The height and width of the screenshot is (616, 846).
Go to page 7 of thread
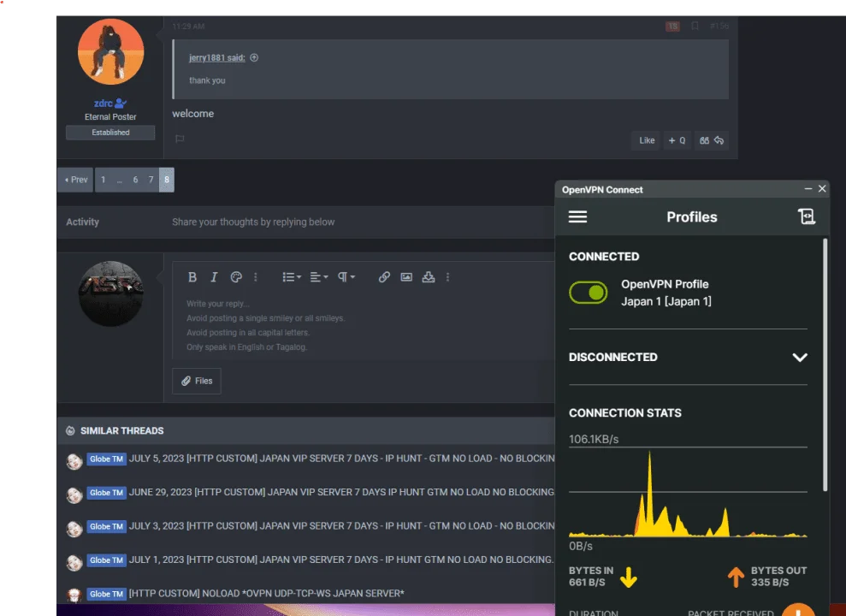click(x=151, y=180)
